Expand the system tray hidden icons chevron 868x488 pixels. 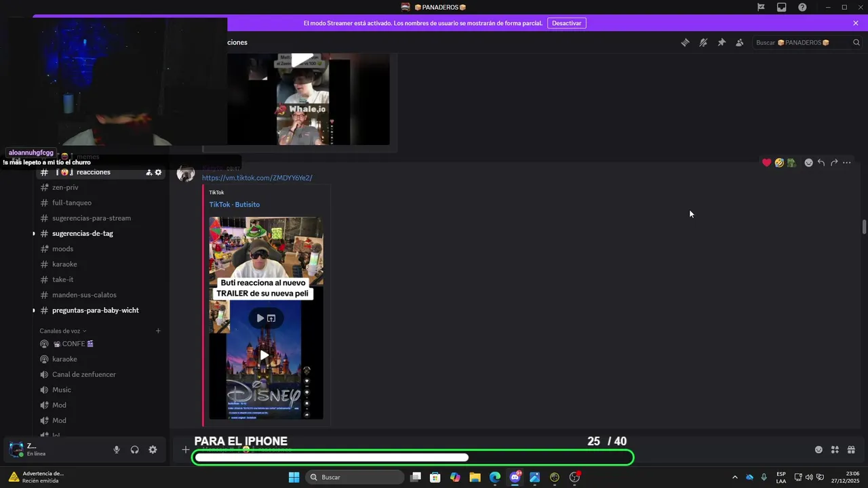pos(734,477)
